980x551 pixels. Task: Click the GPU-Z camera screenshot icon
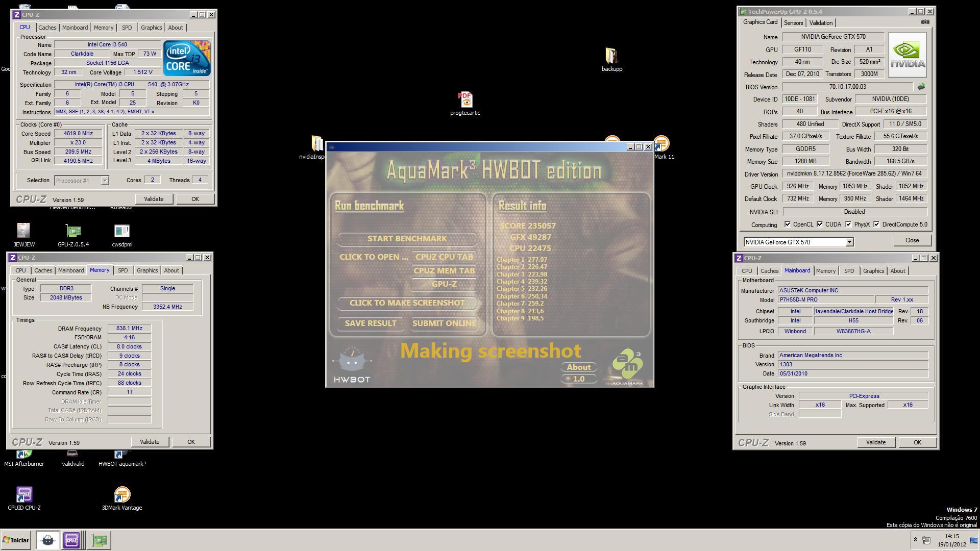[925, 22]
